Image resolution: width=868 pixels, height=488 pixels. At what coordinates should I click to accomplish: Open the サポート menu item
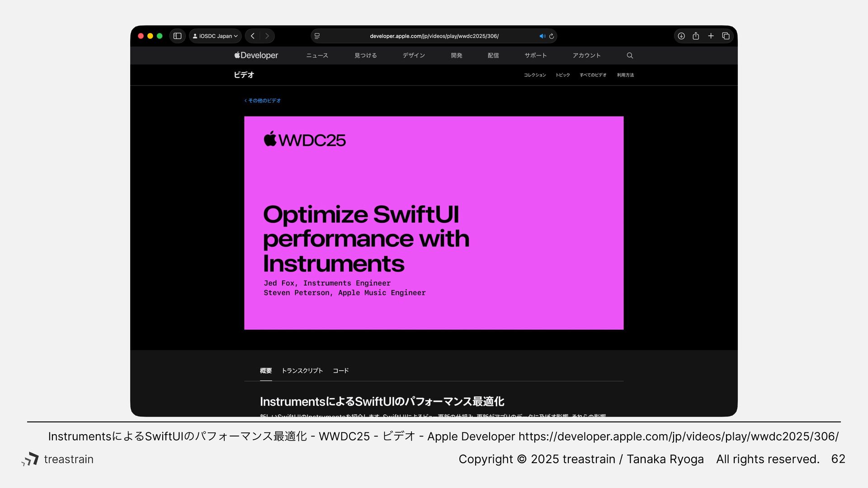click(536, 56)
